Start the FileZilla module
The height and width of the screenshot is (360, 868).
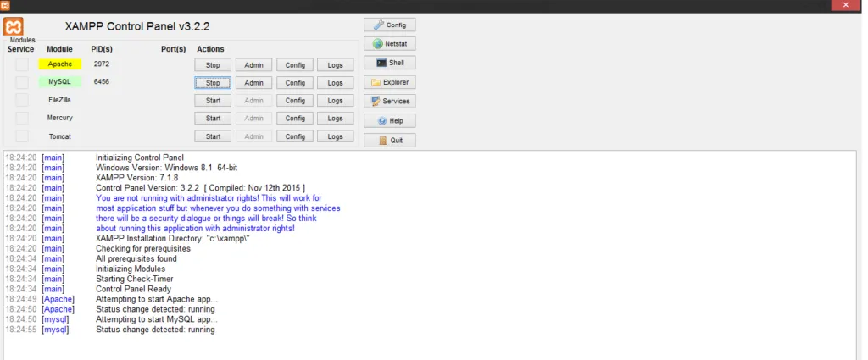(213, 101)
